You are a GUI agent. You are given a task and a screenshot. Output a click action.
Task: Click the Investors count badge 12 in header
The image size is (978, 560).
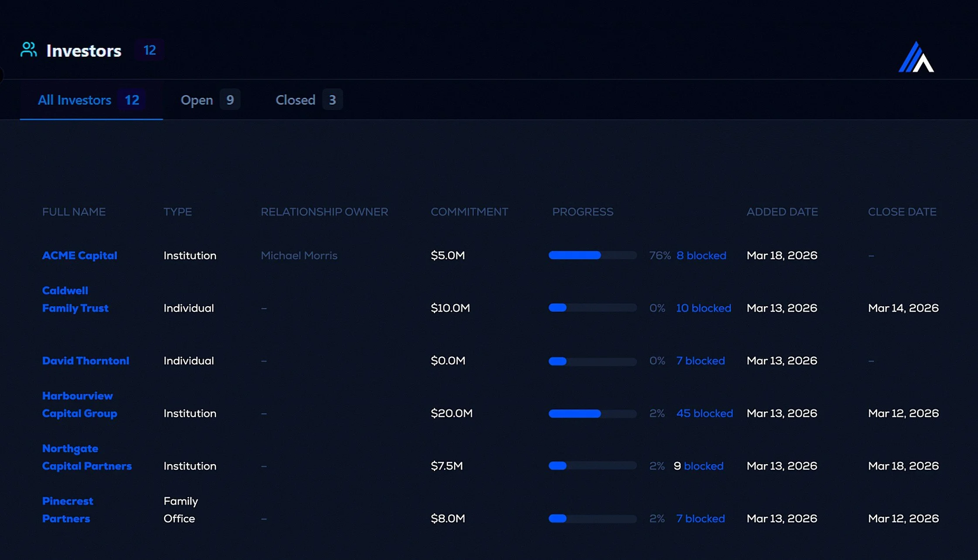click(150, 50)
